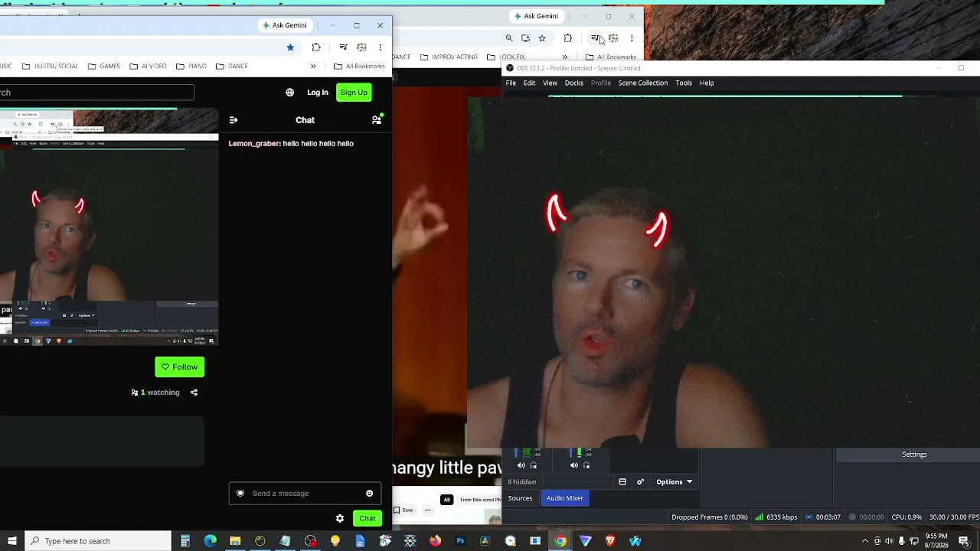Screen dimensions: 980x551
Task: Open Ask Gemini in the rear Chrome window
Action: (x=536, y=16)
